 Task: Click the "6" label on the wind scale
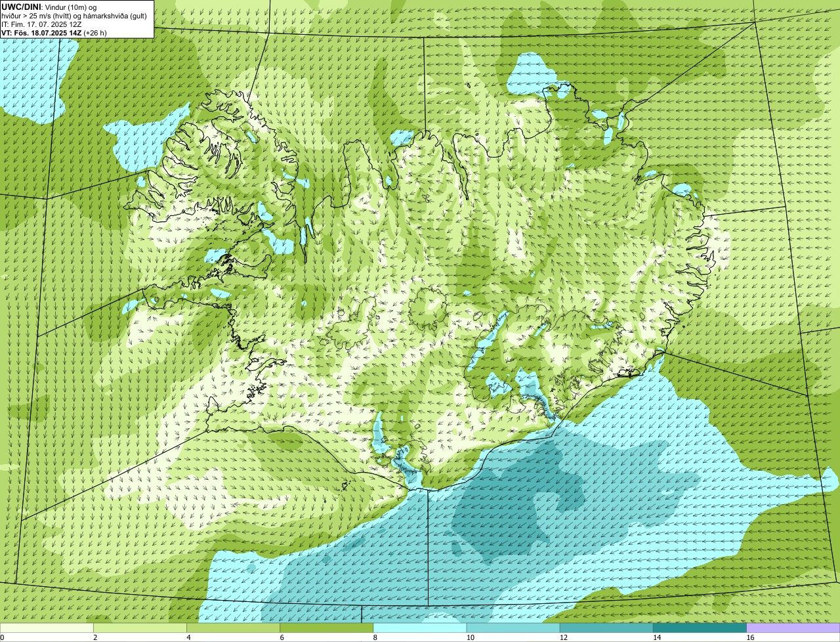pos(282,637)
